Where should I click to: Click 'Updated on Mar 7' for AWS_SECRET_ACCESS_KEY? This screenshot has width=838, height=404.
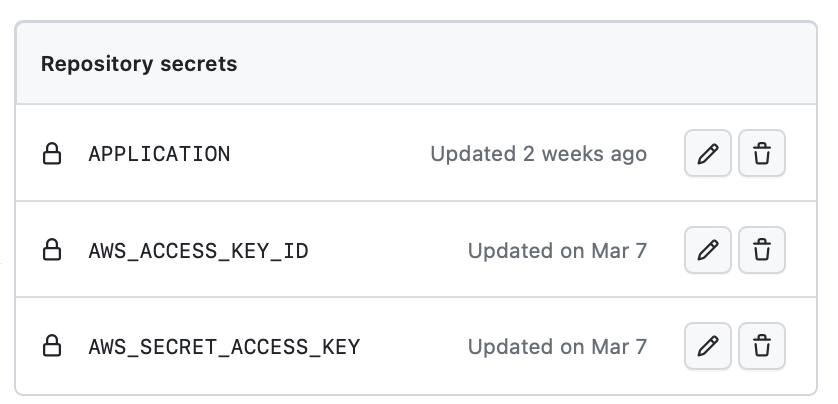[x=557, y=347]
